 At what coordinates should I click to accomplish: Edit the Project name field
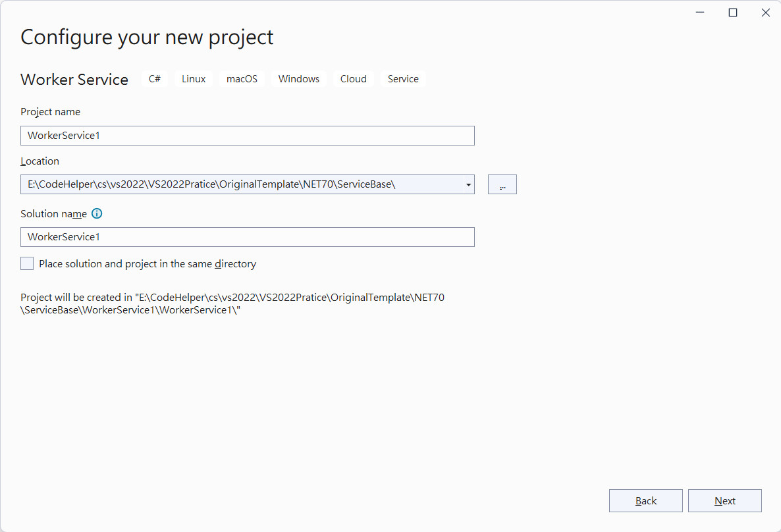[248, 136]
